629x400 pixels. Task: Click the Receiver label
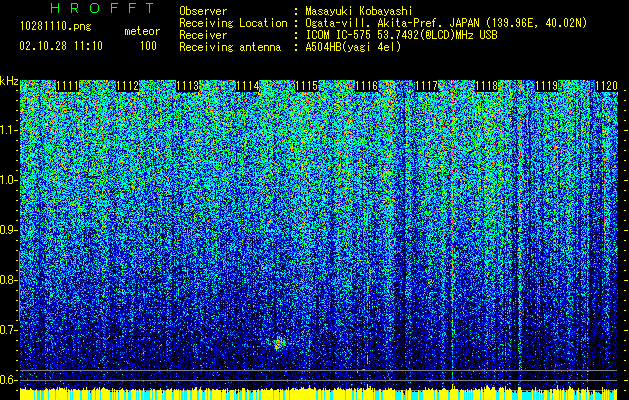[x=203, y=35]
